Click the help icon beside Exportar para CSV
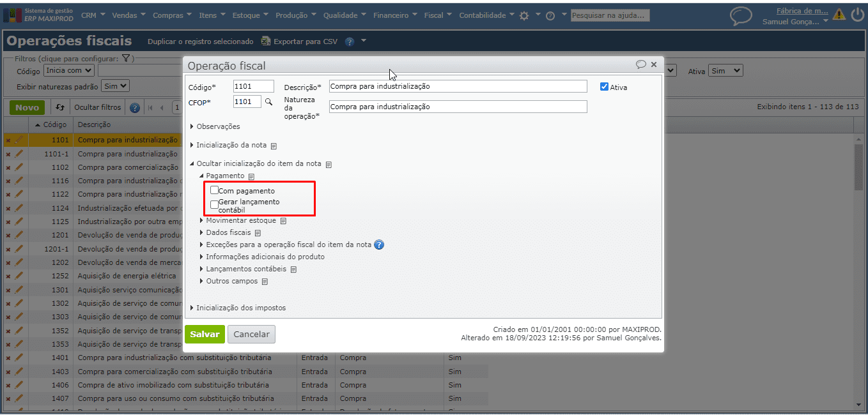Image resolution: width=868 pixels, height=415 pixels. tap(350, 41)
